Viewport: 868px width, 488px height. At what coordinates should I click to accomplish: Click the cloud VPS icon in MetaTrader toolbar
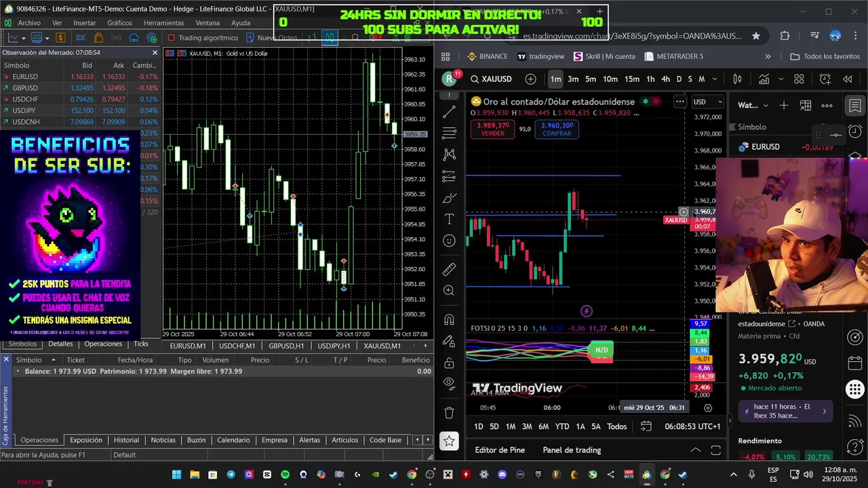[134, 38]
